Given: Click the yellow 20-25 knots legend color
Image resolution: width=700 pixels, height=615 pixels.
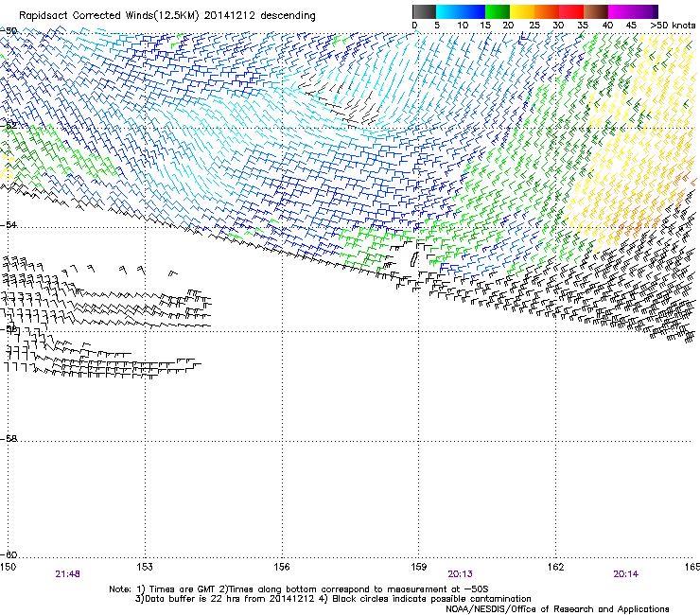Looking at the screenshot, I should click(522, 11).
